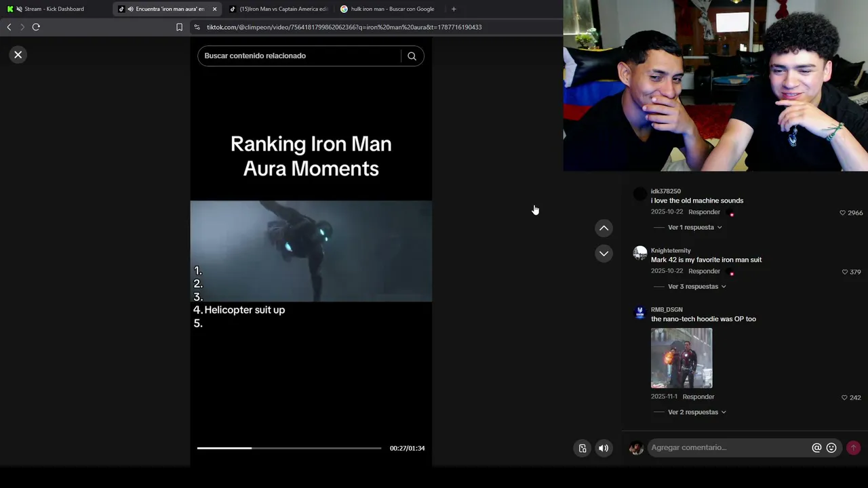Viewport: 868px width, 488px height.
Task: Open the RMB_DSGN username link
Action: point(667,310)
